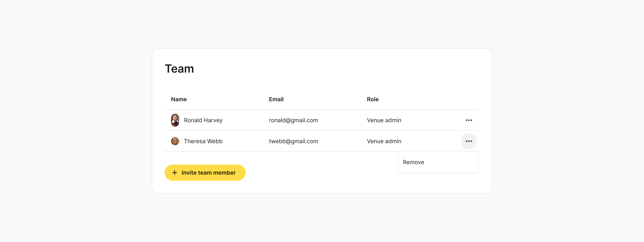Click the Role column header
The width and height of the screenshot is (644, 242).
(373, 99)
